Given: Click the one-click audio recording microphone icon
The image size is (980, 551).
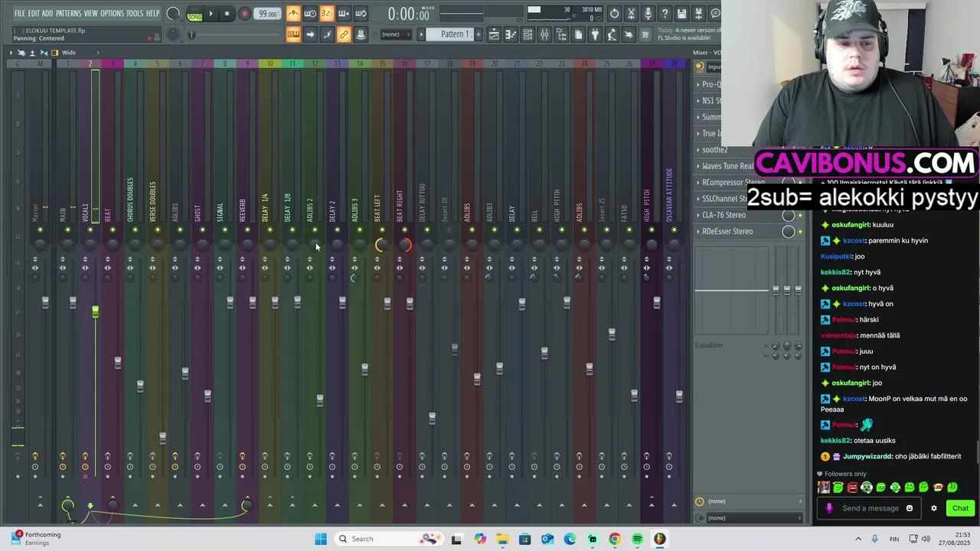Looking at the screenshot, I should [x=648, y=14].
